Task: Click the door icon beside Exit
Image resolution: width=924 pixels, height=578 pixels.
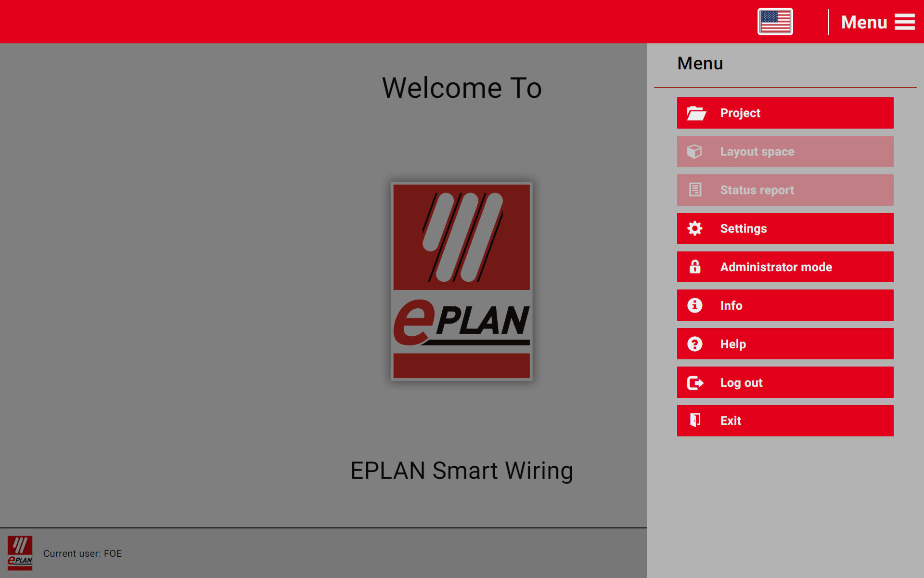Action: tap(694, 420)
